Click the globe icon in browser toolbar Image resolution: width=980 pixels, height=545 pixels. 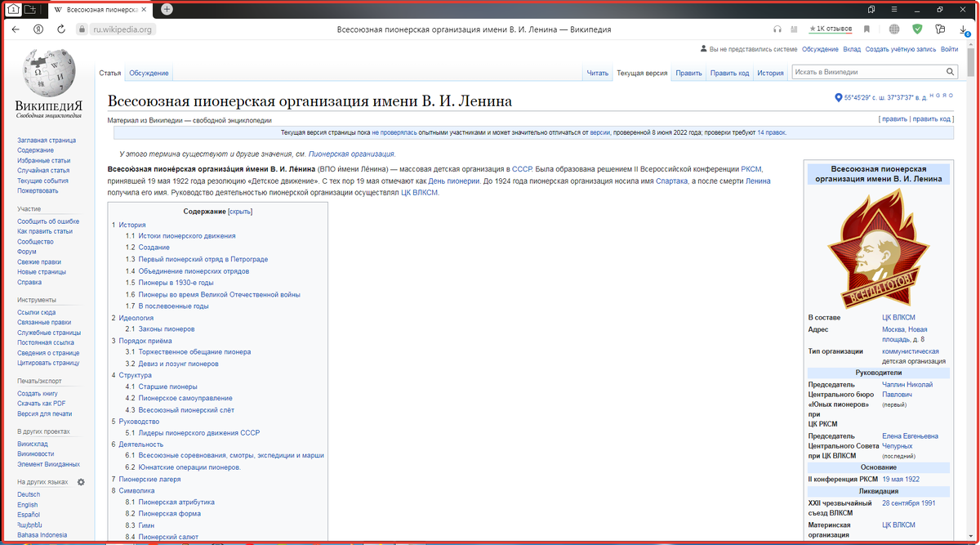click(x=894, y=29)
